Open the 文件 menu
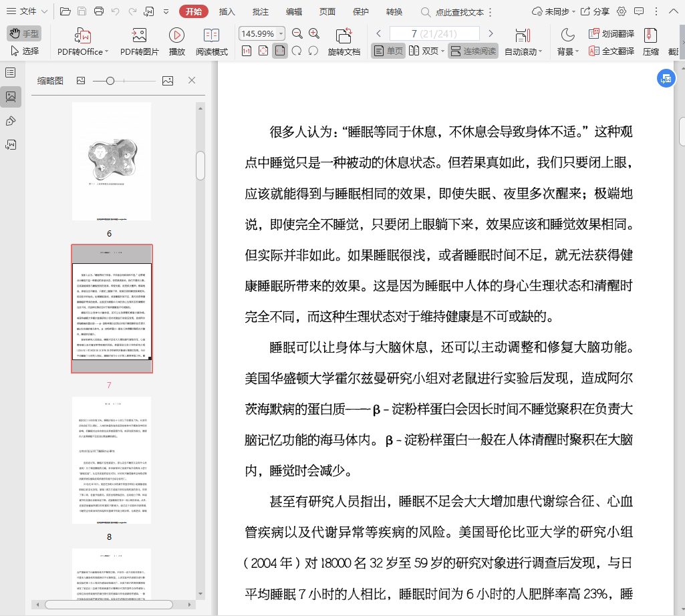Screen dimensions: 685x616 coord(26,11)
